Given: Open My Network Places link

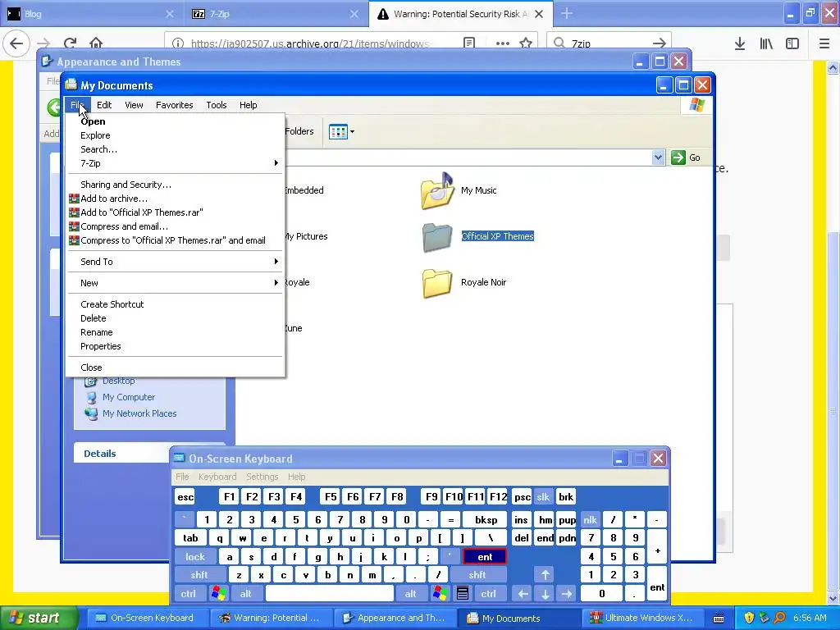Looking at the screenshot, I should coord(139,413).
